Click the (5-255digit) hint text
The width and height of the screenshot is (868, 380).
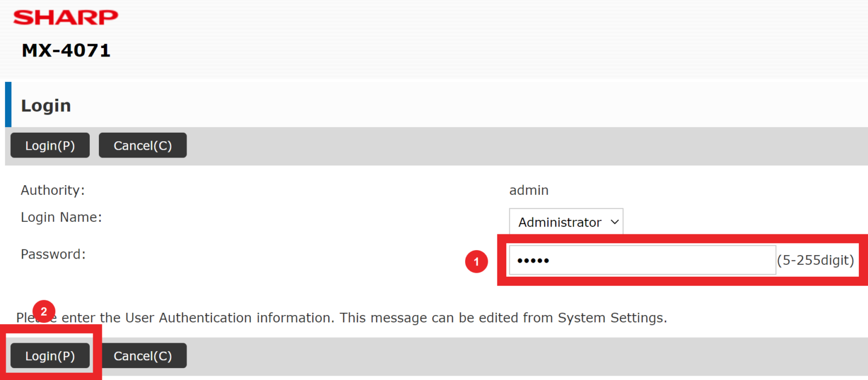(816, 260)
